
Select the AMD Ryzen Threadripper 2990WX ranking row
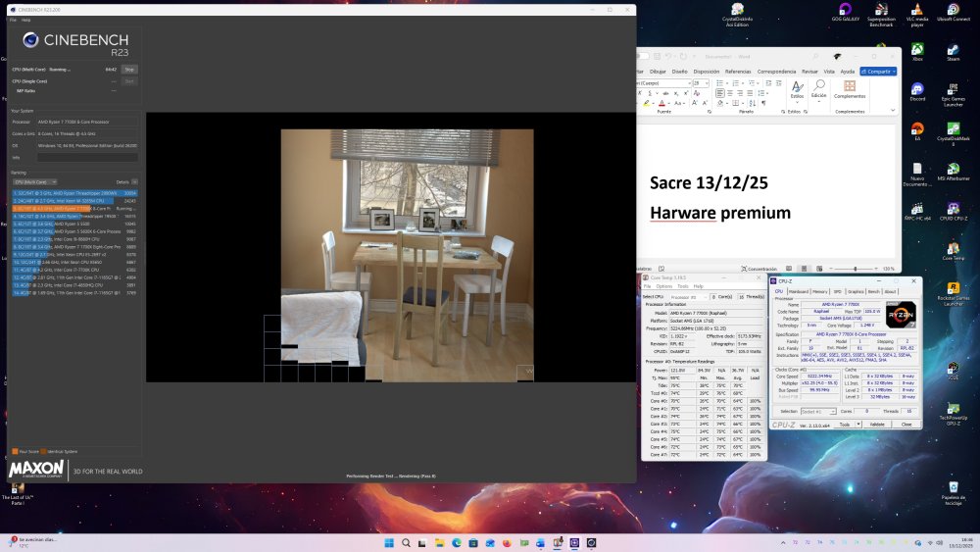[74, 193]
